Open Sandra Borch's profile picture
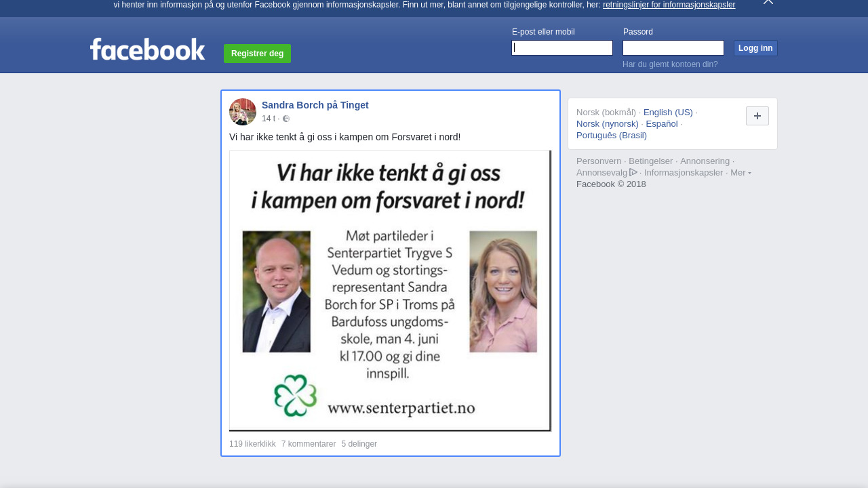868x488 pixels. [243, 112]
